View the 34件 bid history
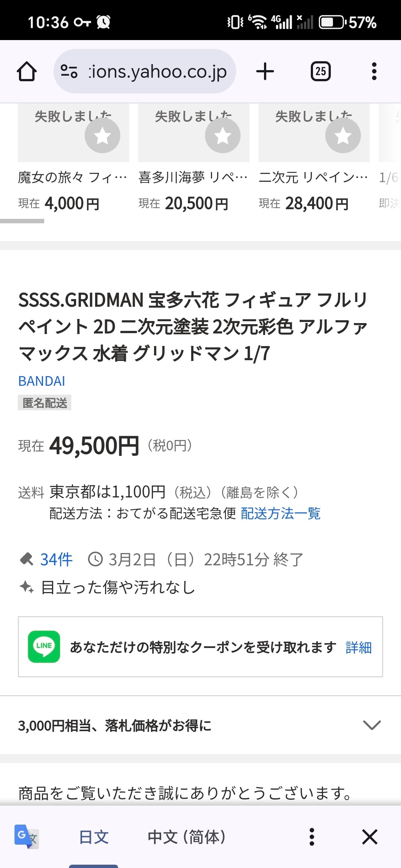The height and width of the screenshot is (868, 401). coord(56,559)
